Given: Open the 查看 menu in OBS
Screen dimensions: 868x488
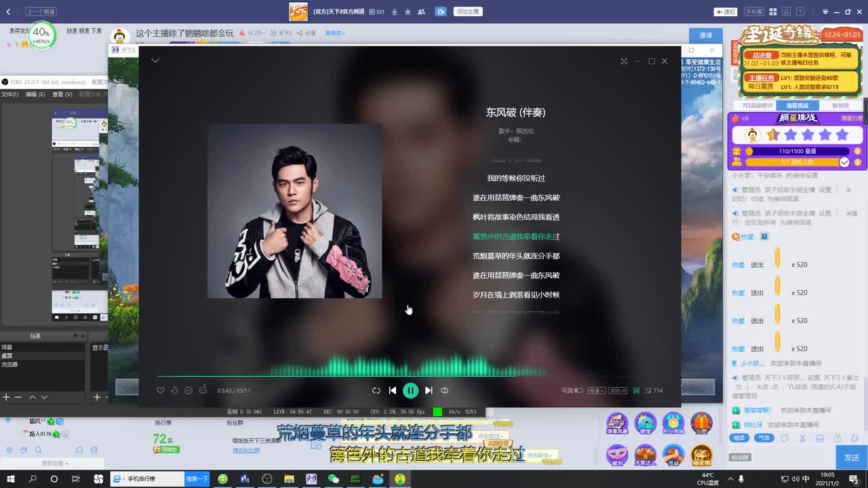Looking at the screenshot, I should 62,94.
